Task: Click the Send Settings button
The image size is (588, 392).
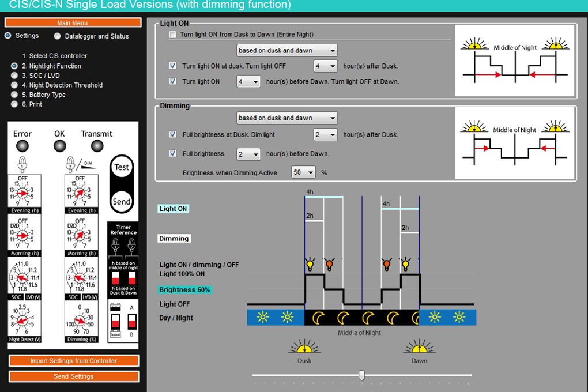Action: (74, 376)
